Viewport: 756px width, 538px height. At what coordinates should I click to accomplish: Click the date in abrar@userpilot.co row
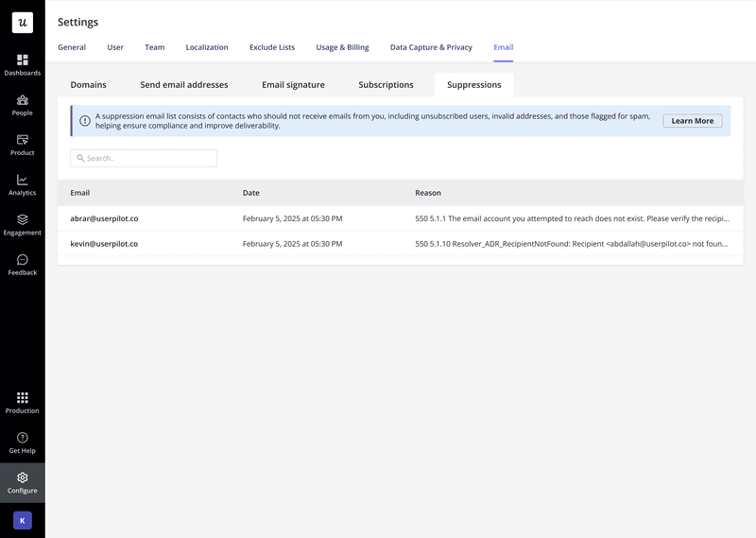coord(292,218)
